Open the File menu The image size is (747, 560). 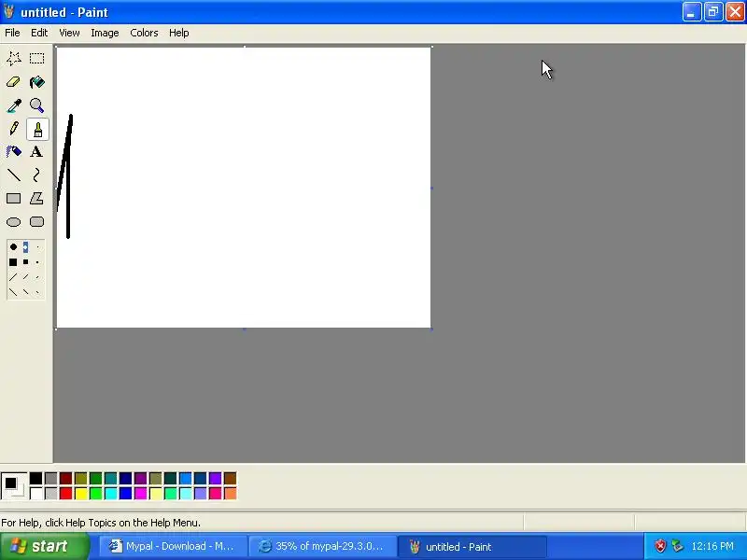tap(12, 33)
